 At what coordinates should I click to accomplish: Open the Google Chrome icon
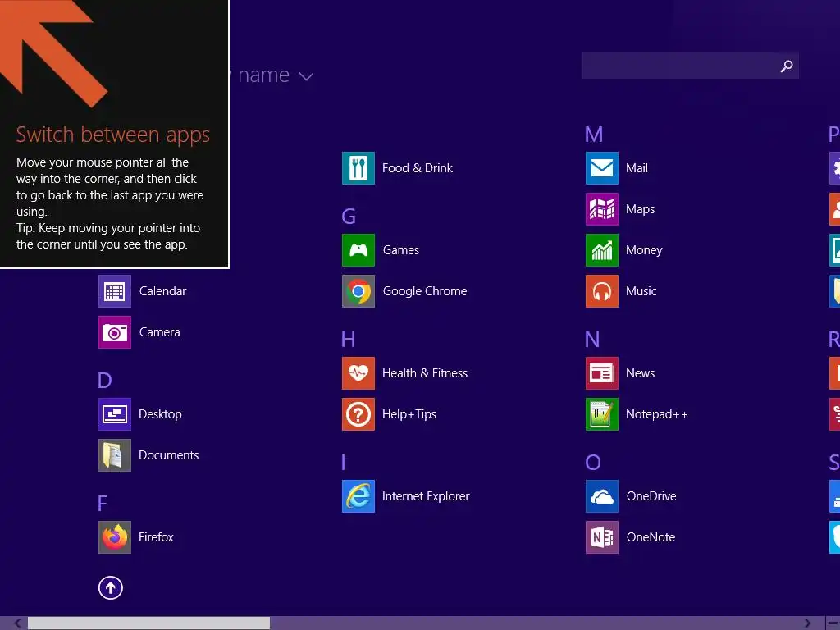coord(358,291)
